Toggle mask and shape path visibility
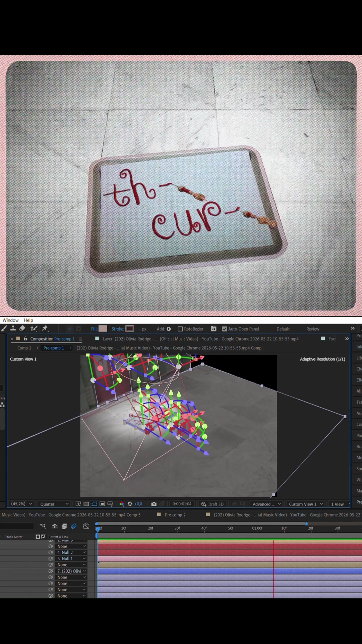Image resolution: width=362 pixels, height=644 pixels. (x=94, y=504)
